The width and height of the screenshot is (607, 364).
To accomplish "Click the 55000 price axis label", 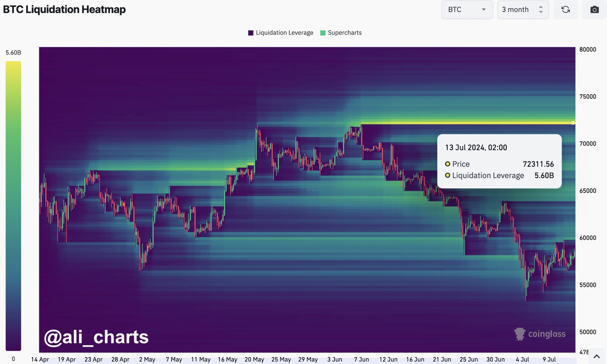I will 588,285.
